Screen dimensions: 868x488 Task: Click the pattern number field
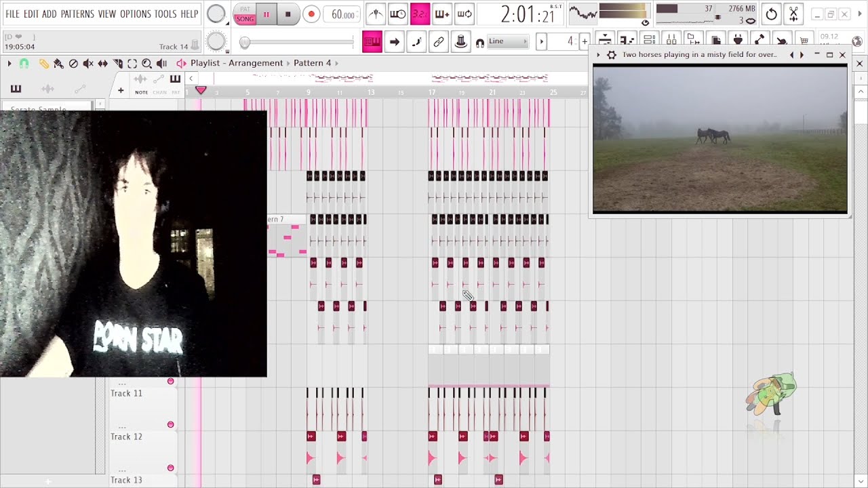(563, 42)
